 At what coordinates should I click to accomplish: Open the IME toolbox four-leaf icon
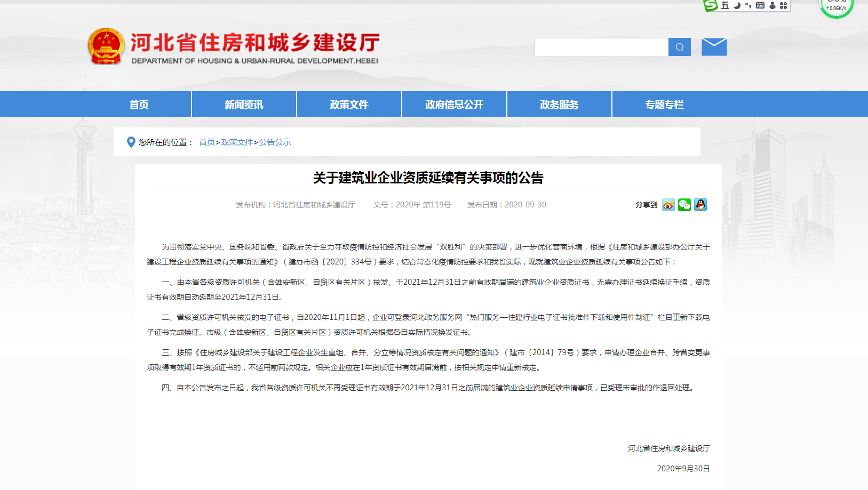783,5
